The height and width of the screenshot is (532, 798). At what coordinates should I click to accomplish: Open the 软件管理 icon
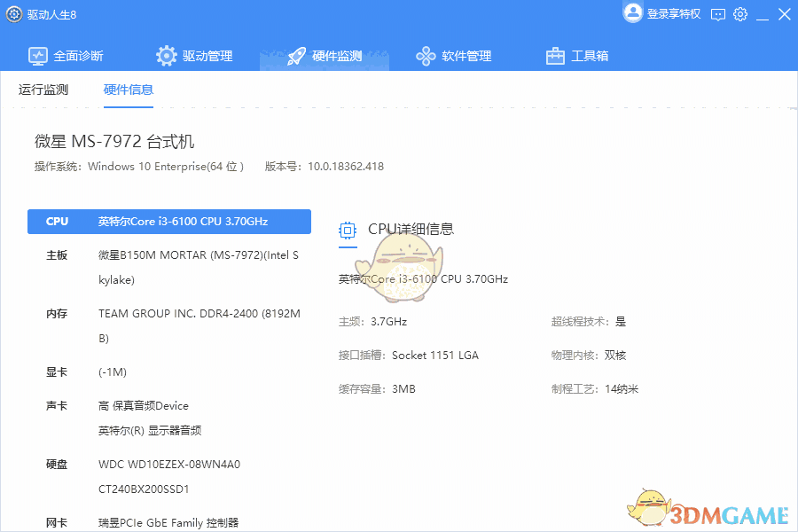(x=425, y=55)
